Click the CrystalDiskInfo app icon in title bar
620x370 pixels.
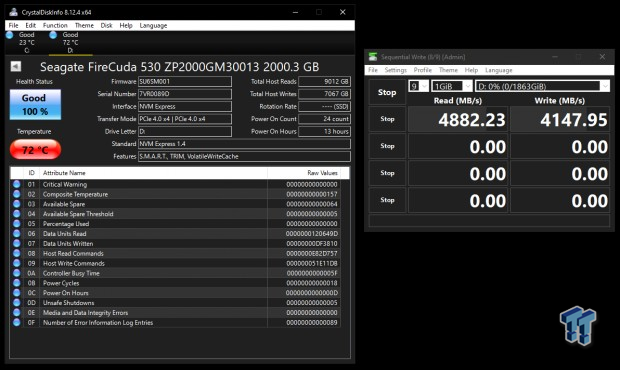[13, 12]
